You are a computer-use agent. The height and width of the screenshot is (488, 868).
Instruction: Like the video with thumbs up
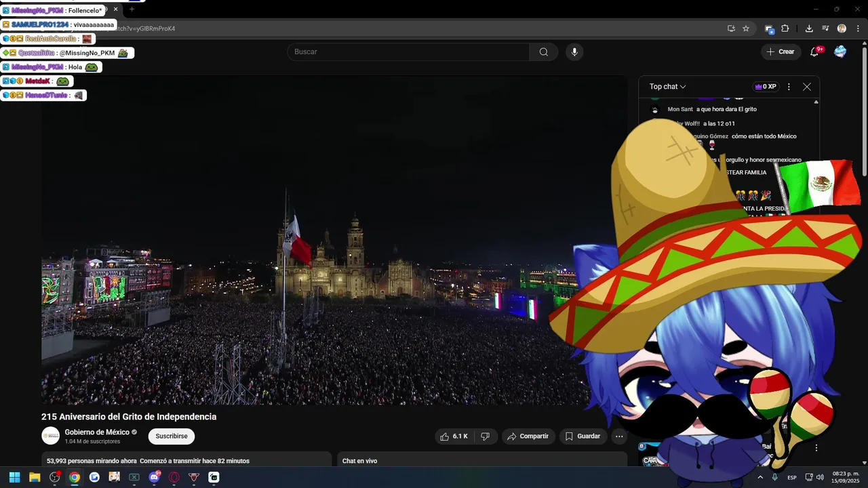[x=454, y=436]
